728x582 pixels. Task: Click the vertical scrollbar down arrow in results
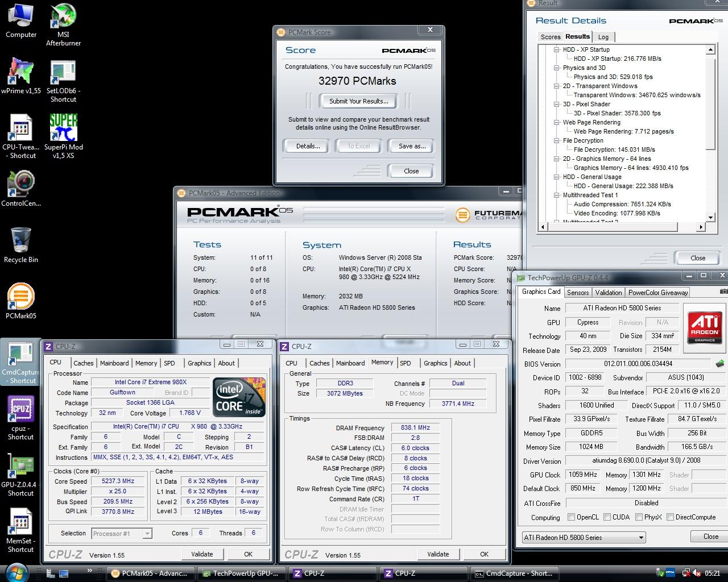[x=710, y=218]
